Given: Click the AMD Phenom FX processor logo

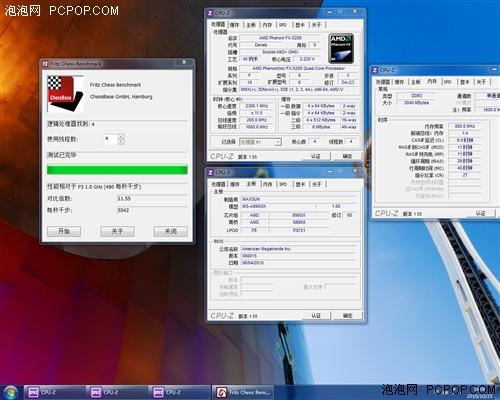Looking at the screenshot, I should (341, 49).
